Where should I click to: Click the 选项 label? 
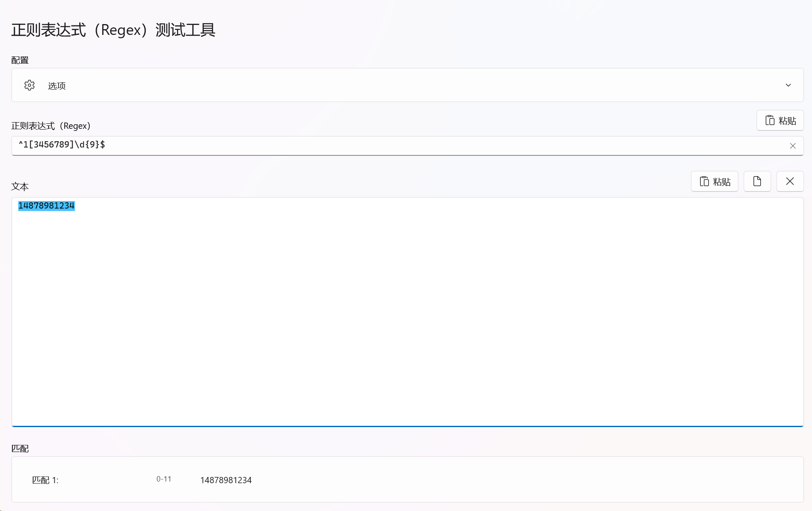tap(57, 86)
